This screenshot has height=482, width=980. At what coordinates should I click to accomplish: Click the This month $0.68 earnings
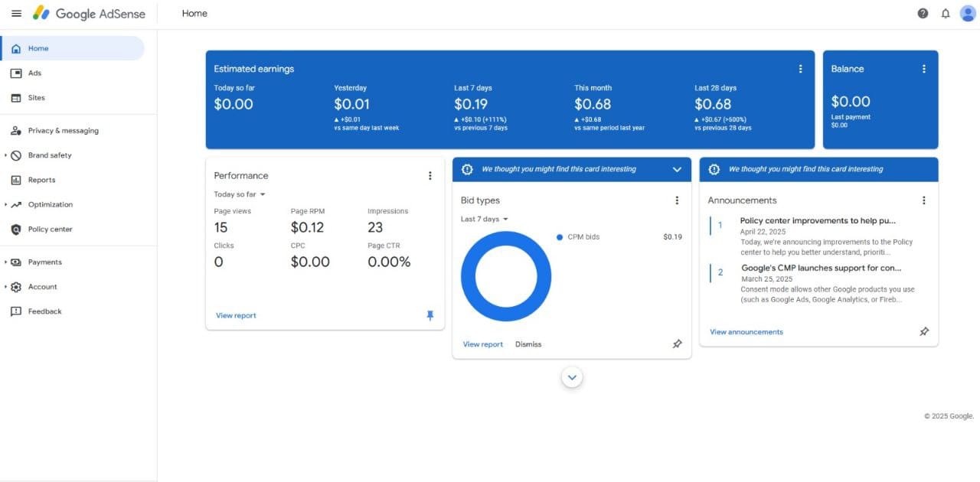[x=593, y=104]
